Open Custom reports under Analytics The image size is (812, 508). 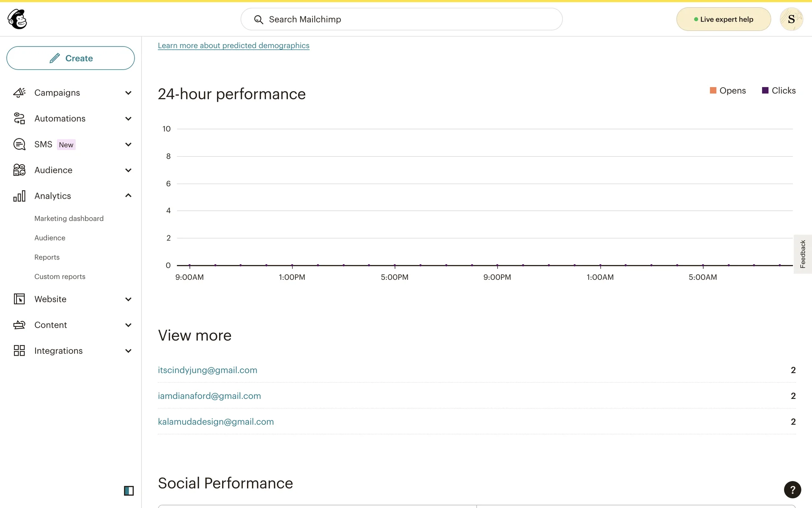60,276
